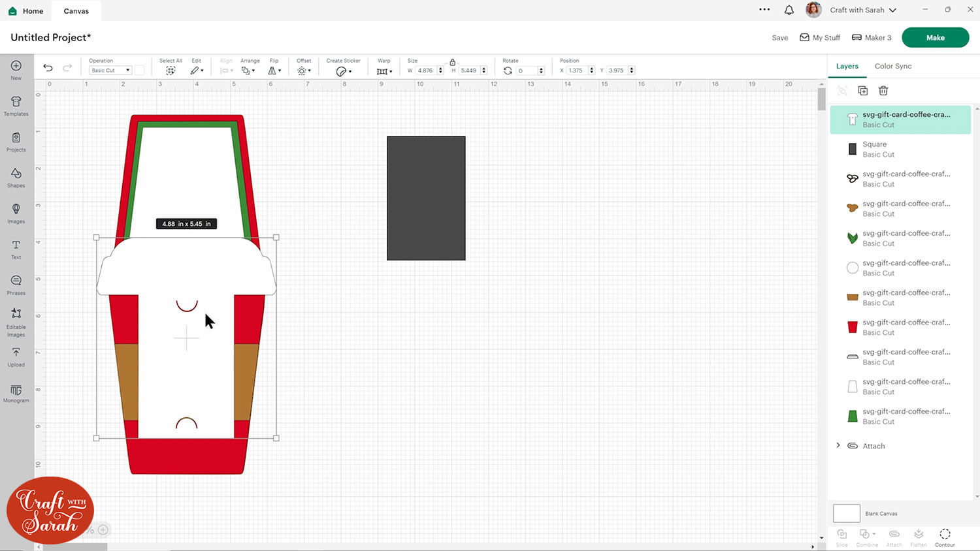Screen dimensions: 980x551
Task: Delete the selected layer with trash icon
Action: pyautogui.click(x=883, y=91)
